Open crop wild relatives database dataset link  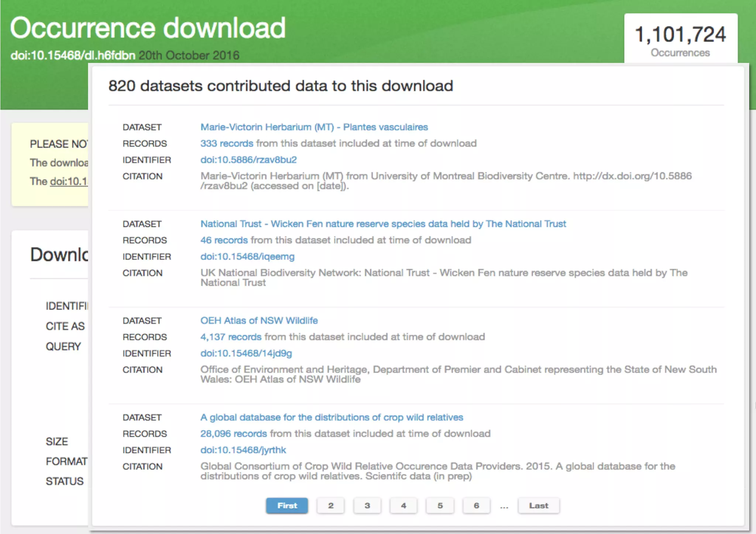(x=331, y=417)
